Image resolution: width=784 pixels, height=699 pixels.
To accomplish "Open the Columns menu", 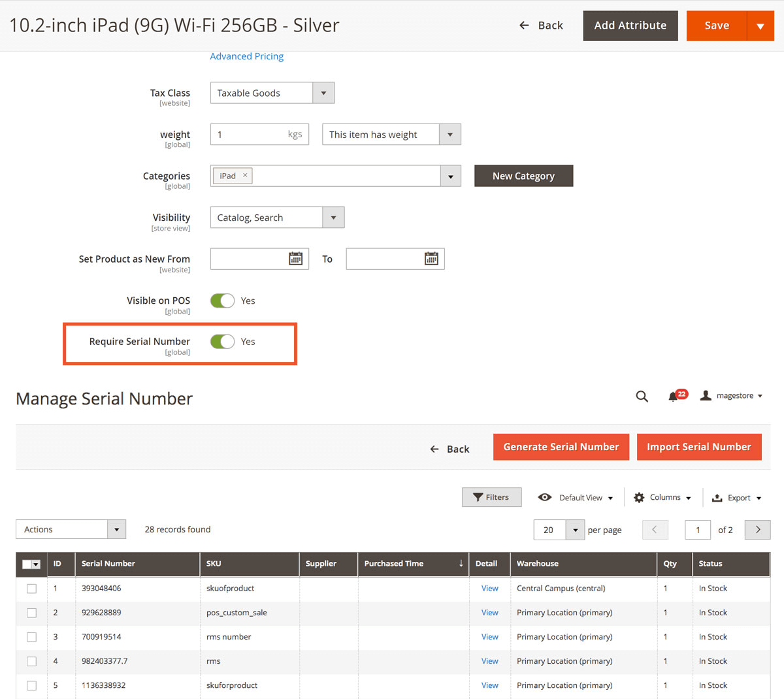I will click(x=662, y=498).
